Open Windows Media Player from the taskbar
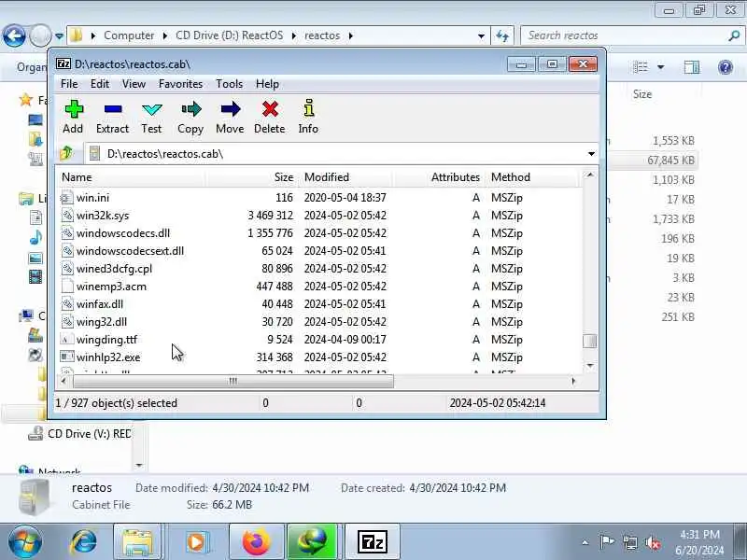The height and width of the screenshot is (560, 747). pos(196,542)
